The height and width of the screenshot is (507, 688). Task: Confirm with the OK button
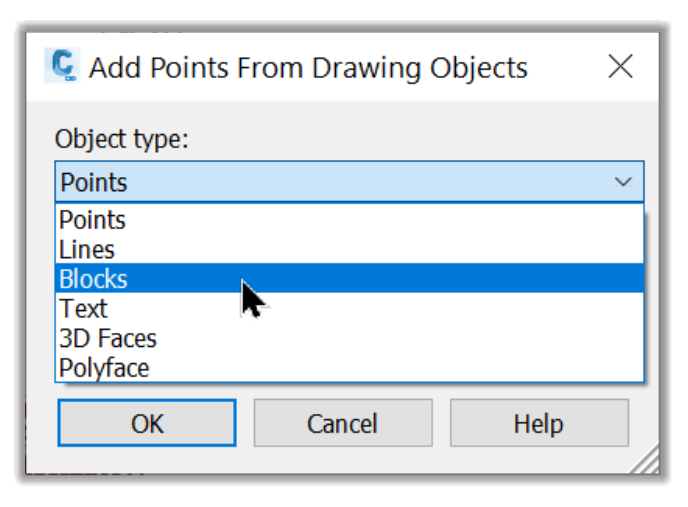coord(147,423)
